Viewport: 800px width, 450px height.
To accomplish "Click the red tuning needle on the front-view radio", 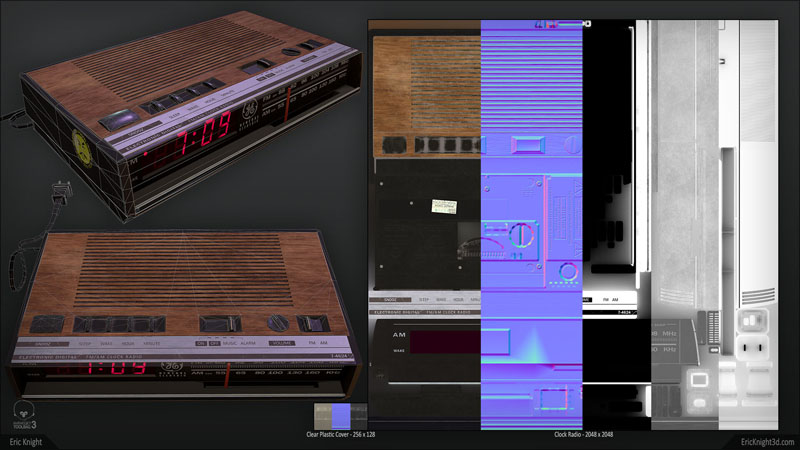I will coord(228,374).
